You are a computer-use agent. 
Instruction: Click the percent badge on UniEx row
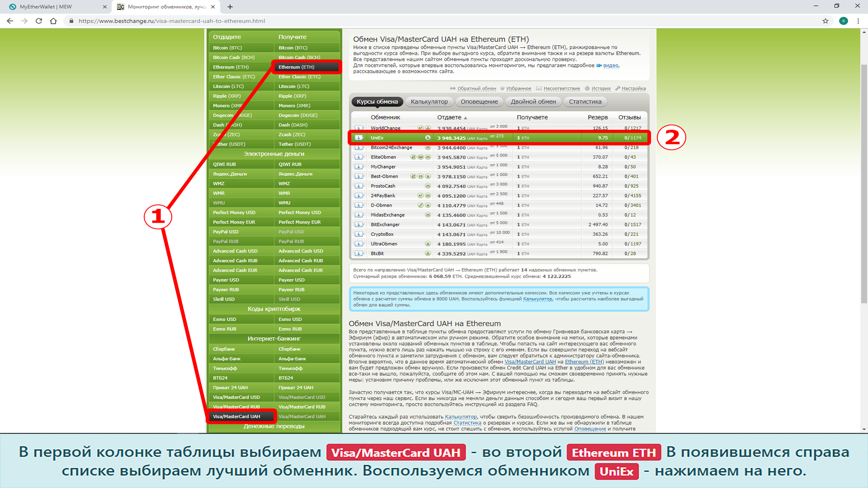coord(428,138)
